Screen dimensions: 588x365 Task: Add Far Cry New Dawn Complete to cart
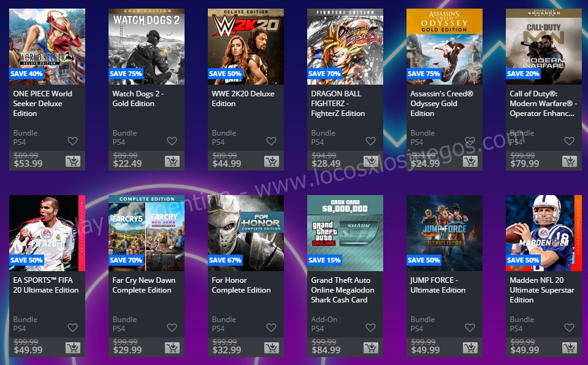(x=172, y=348)
